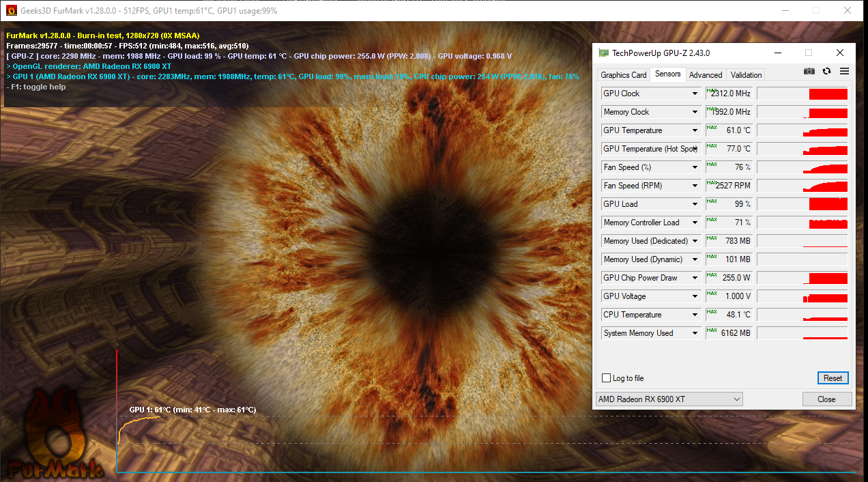Click the GPU Clock history graph
Viewport: 868px width, 482px height.
point(802,94)
